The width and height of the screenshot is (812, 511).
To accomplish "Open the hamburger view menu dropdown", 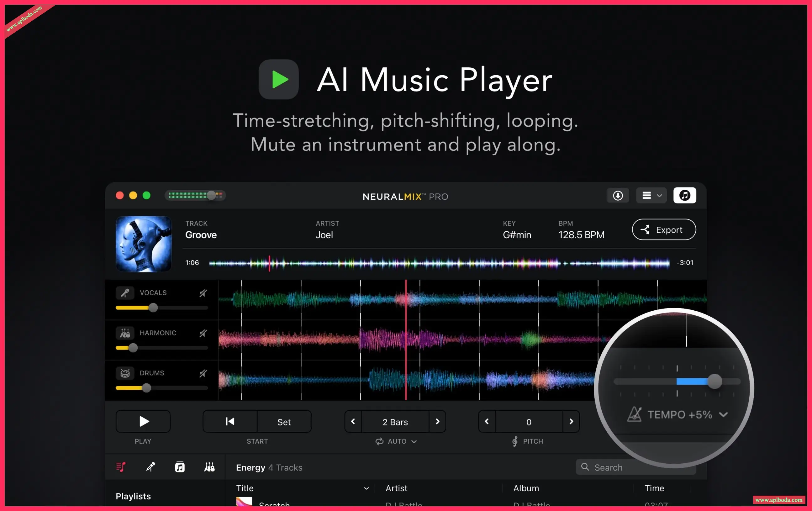I will pos(651,195).
